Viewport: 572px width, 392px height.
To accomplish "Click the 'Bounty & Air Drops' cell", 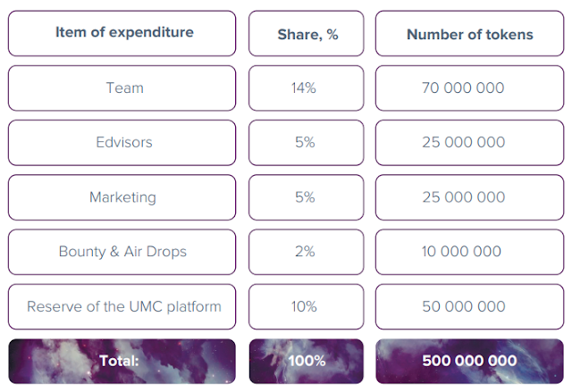I will coord(122,252).
